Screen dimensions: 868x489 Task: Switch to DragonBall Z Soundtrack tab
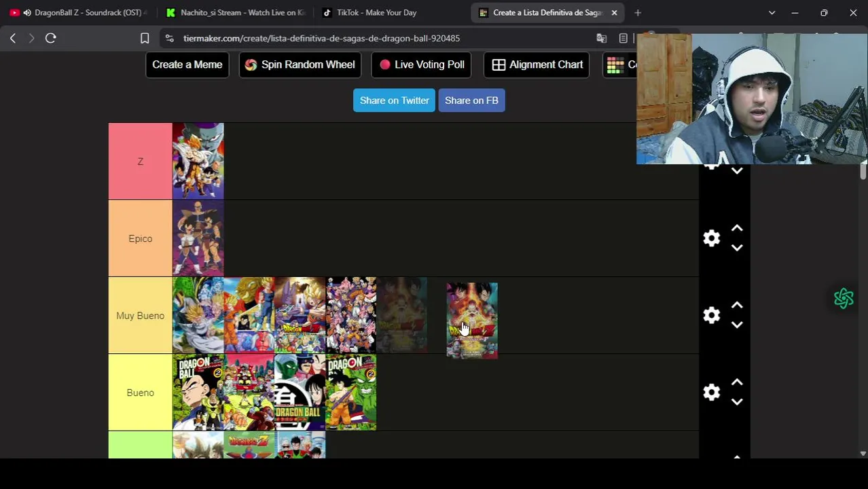[x=78, y=13]
